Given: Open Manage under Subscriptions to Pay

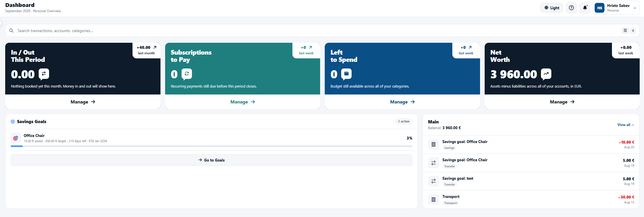Looking at the screenshot, I should (x=242, y=102).
